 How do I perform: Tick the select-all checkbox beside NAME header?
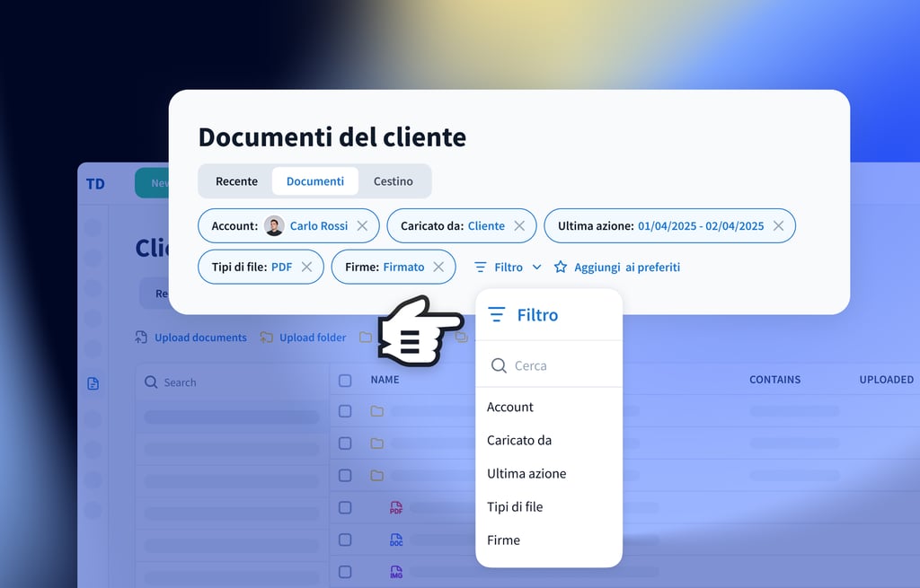click(345, 381)
